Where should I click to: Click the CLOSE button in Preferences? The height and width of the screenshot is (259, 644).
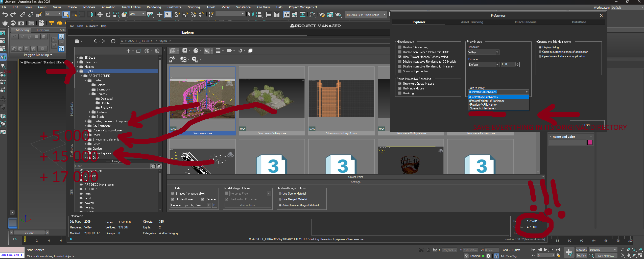(587, 125)
